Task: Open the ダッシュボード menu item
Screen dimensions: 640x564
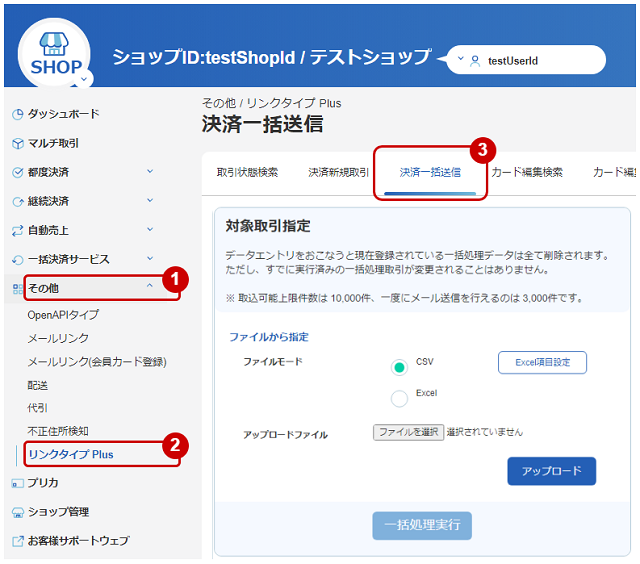Action: click(x=63, y=114)
